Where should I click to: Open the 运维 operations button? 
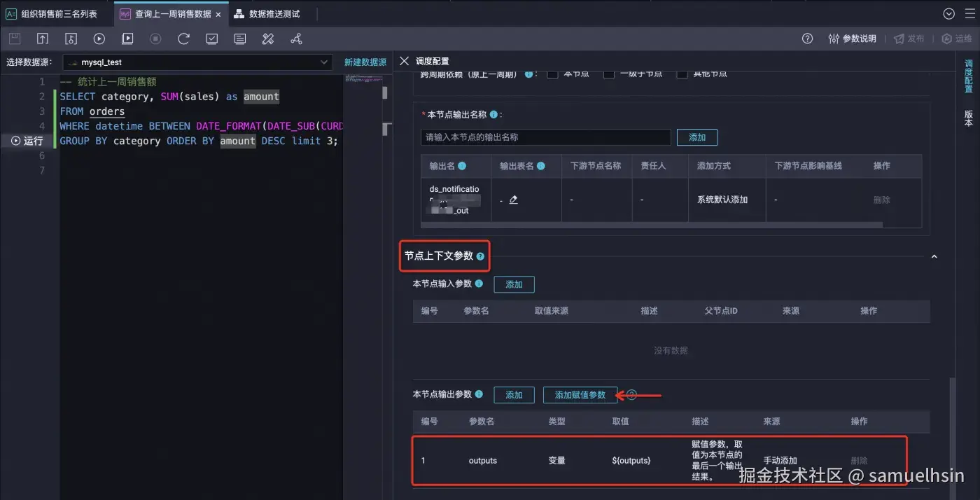point(957,39)
